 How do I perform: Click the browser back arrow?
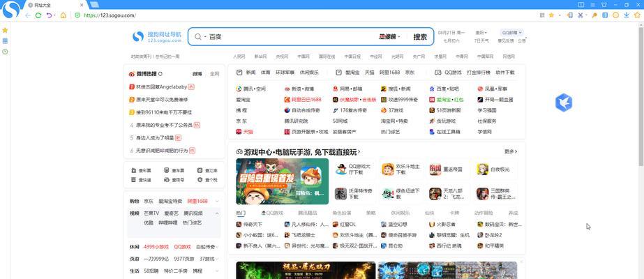point(28,15)
